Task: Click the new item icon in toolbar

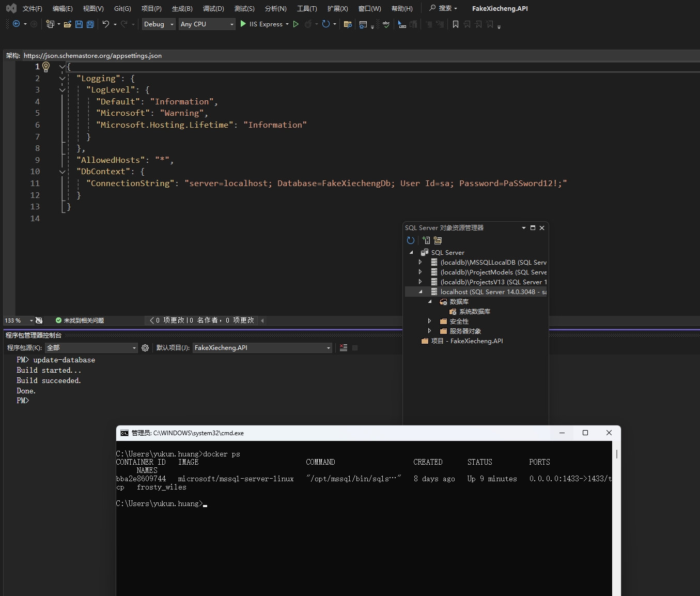Action: 50,24
